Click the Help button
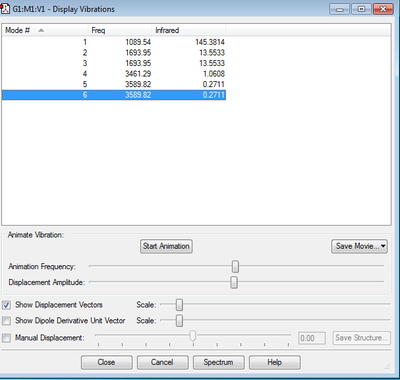The height and width of the screenshot is (380, 400). (x=275, y=362)
